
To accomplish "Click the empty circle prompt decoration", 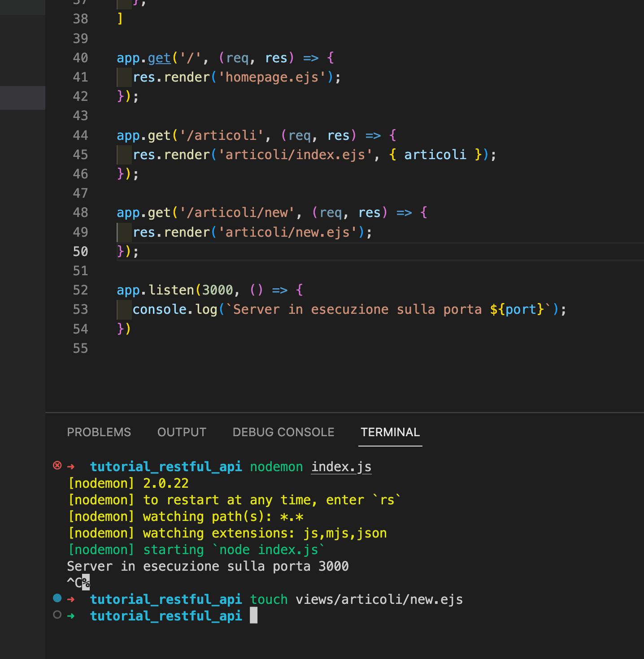I will [57, 615].
